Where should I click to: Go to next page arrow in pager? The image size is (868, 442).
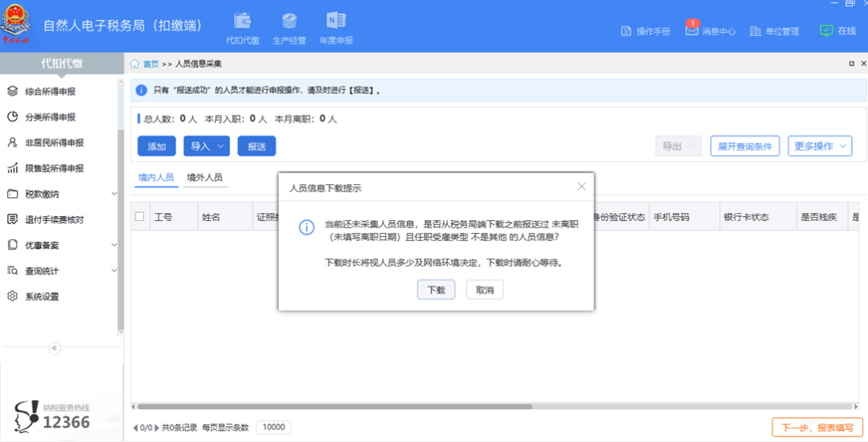[157, 428]
